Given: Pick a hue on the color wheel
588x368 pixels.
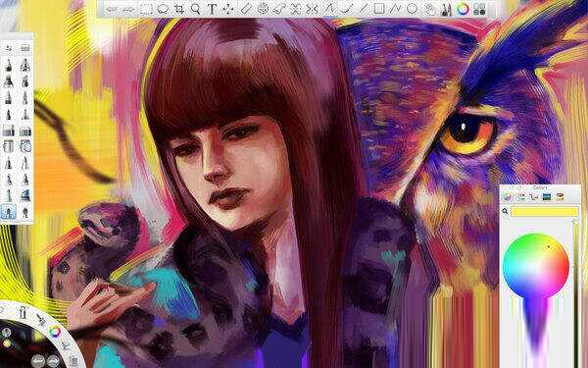Looking at the screenshot, I should [x=536, y=266].
